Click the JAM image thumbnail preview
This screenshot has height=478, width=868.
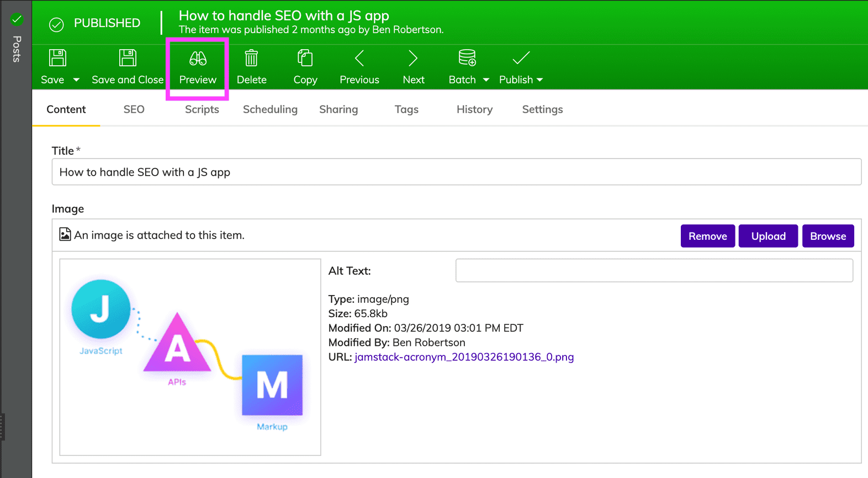tap(190, 357)
